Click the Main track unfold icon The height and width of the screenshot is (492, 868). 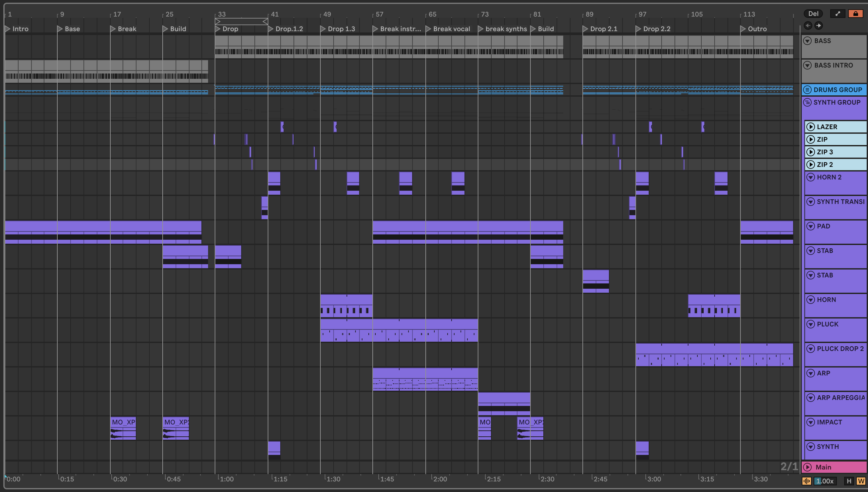point(807,467)
